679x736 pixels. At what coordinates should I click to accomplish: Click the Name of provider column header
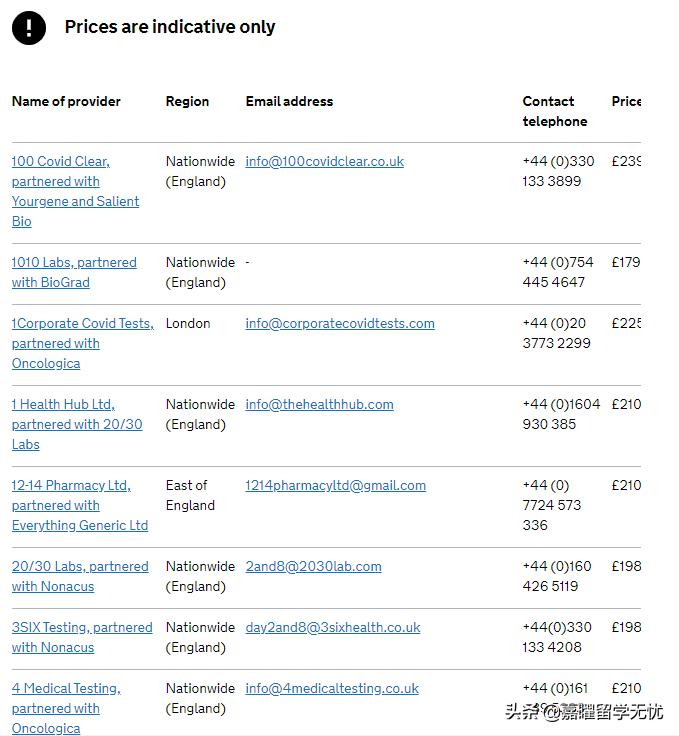[x=66, y=101]
